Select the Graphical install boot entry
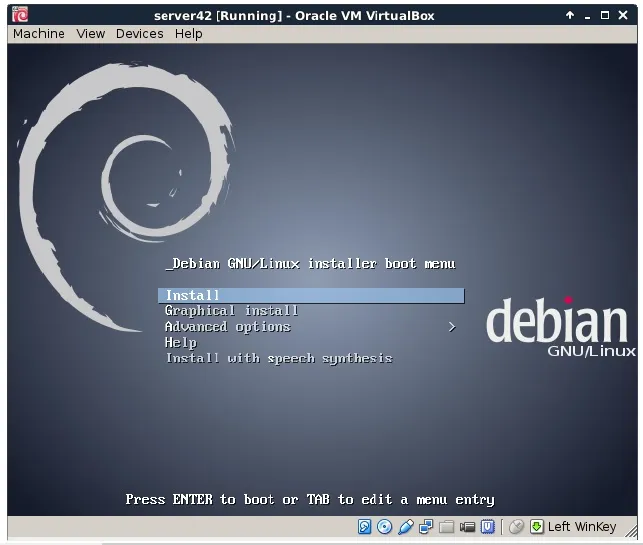643x545 pixels. click(x=231, y=311)
